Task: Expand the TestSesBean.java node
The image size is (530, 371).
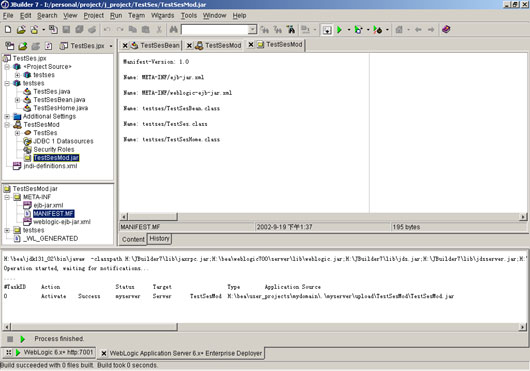Action: click(x=18, y=100)
